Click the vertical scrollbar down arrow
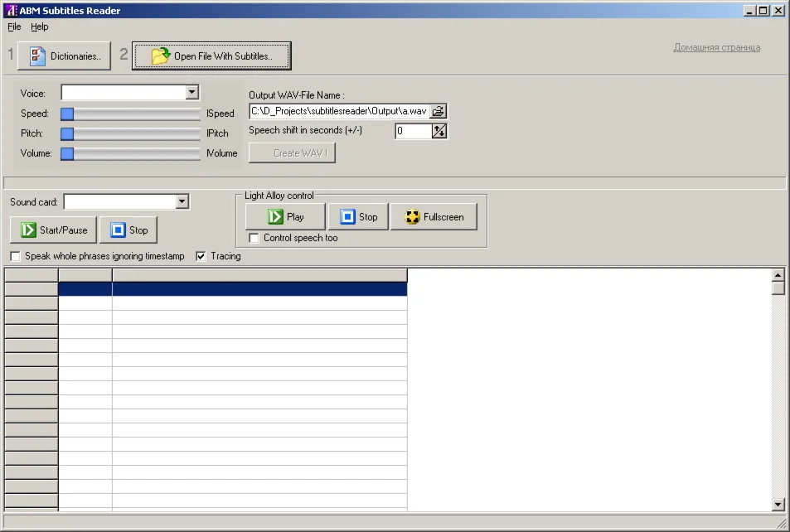 click(x=779, y=504)
